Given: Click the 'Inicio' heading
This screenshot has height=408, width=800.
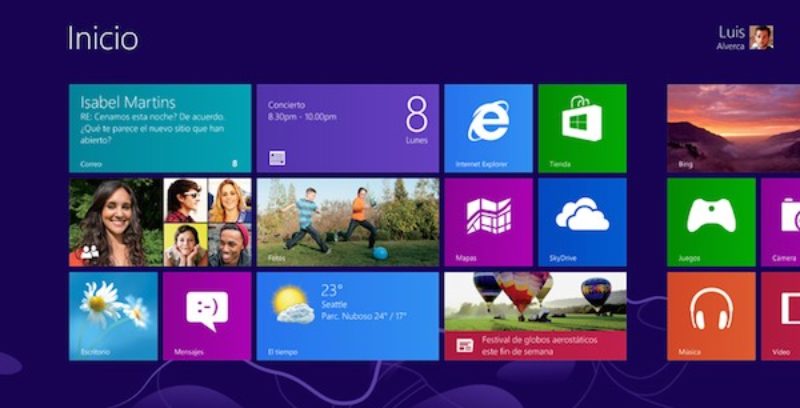Looking at the screenshot, I should click(x=103, y=38).
